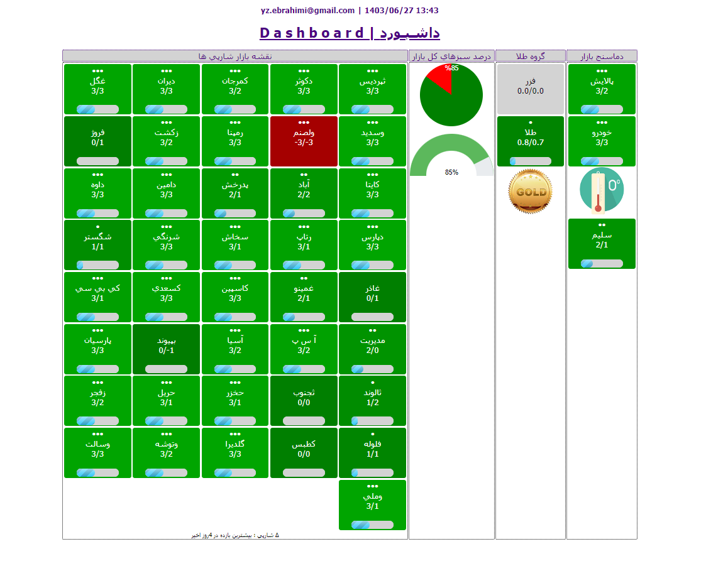Select the درصد سبزهای کل بازار header
Image resolution: width=728 pixels, height=571 pixels.
click(x=451, y=56)
